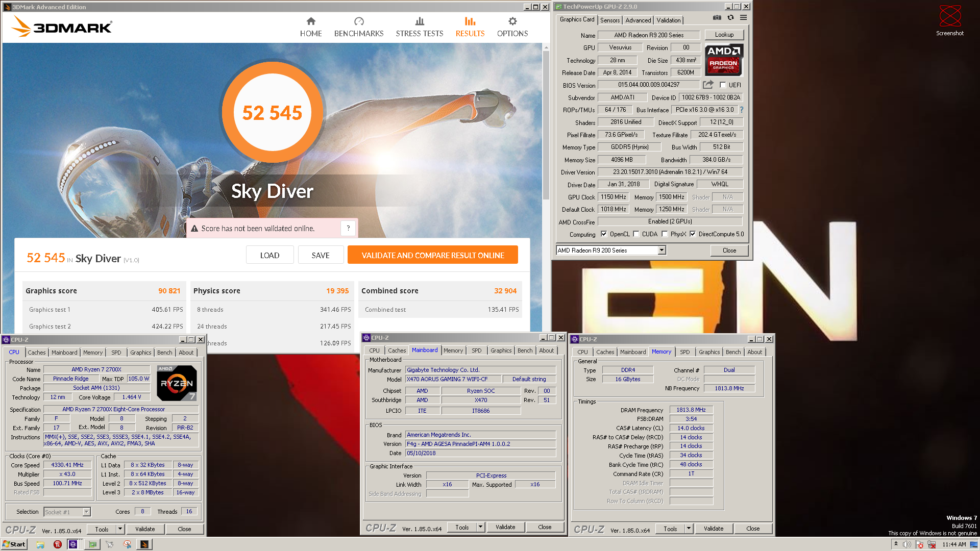Open Advanced tab in GPU-Z
The height and width of the screenshot is (551, 980).
[638, 20]
